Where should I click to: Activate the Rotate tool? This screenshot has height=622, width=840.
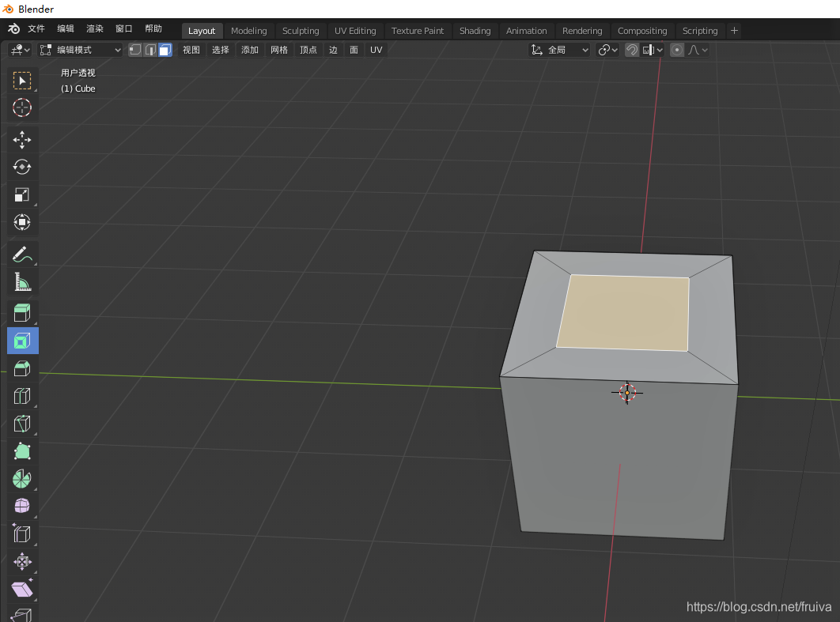(22, 168)
